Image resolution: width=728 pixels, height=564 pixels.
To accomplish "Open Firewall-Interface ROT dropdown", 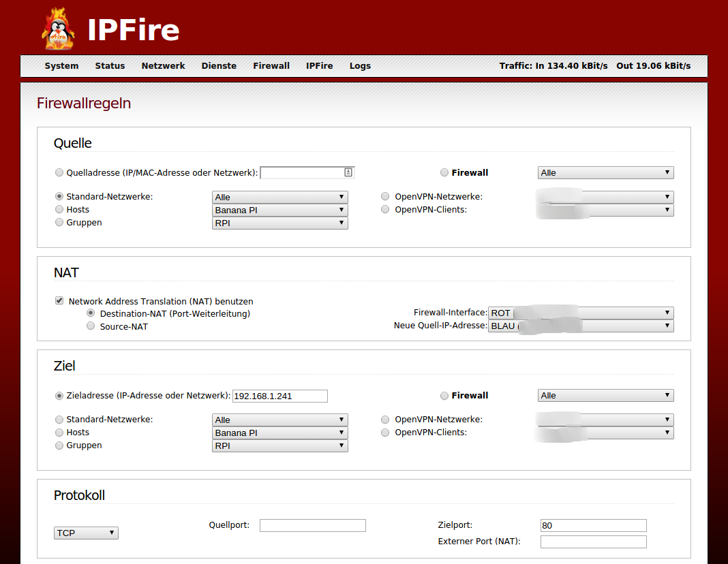I will pos(581,313).
